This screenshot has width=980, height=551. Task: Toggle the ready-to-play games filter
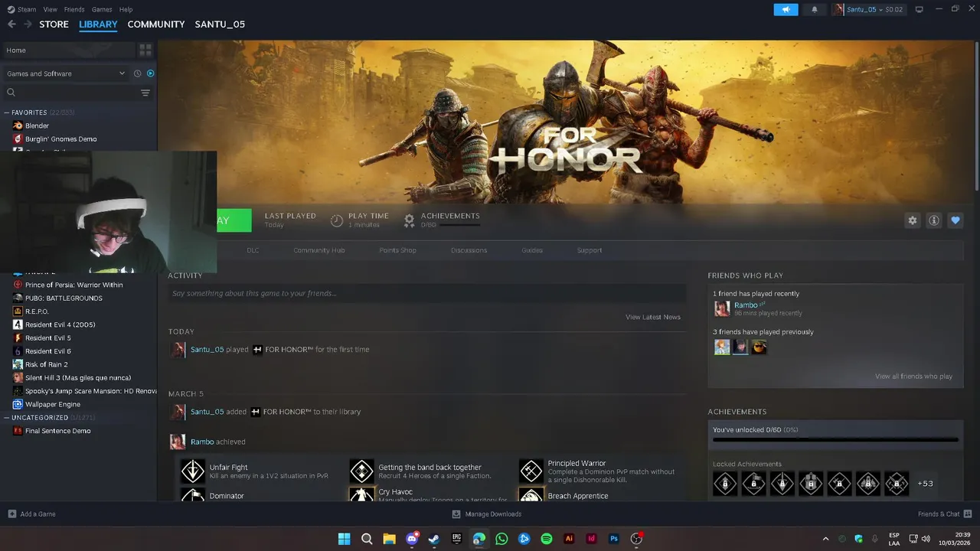[x=151, y=73]
